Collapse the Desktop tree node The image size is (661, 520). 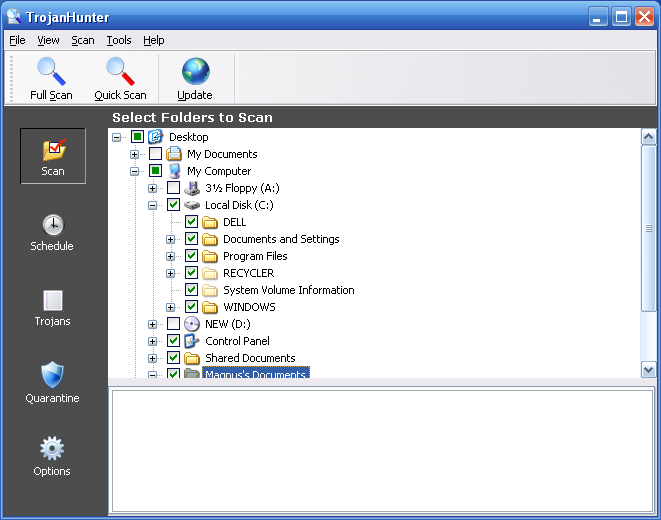(x=116, y=137)
